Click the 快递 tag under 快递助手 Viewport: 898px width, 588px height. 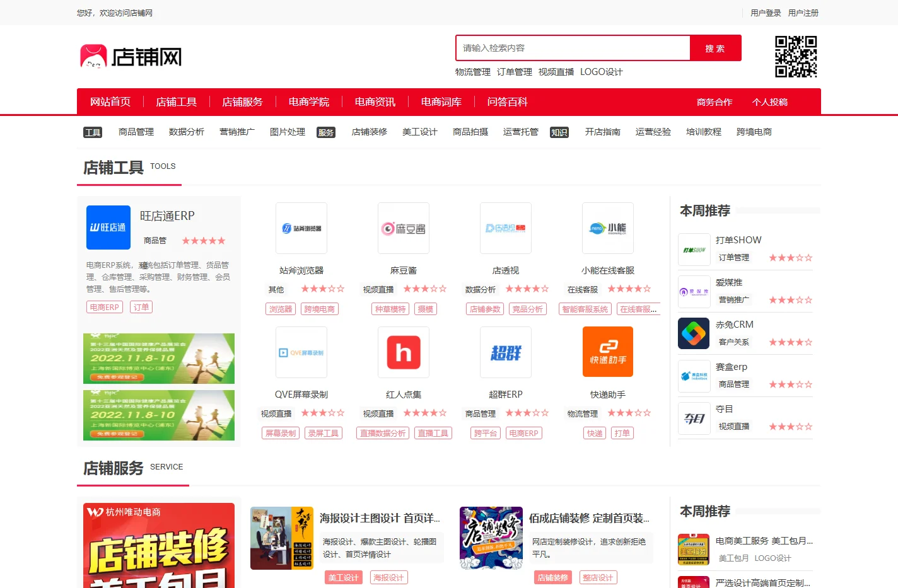(x=595, y=433)
